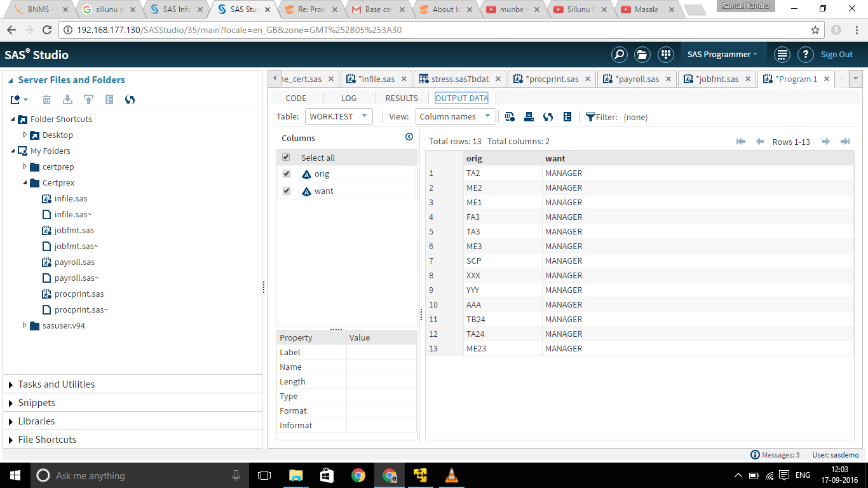Click the print icon above the data table
Screen dimensions: 868x488
point(528,117)
